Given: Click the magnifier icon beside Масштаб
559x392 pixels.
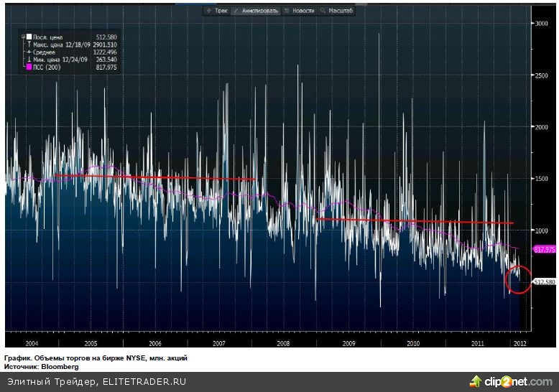Looking at the screenshot, I should 323,11.
